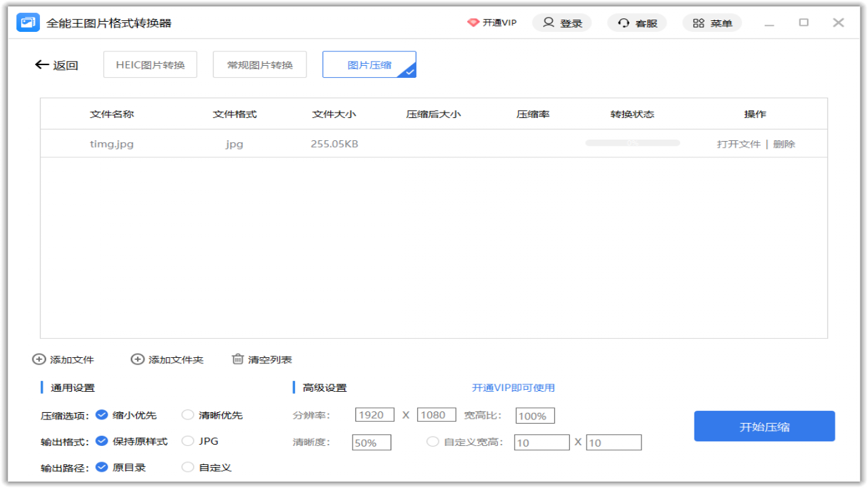
Task: Switch to the HEIC图片转换 tab
Action: pyautogui.click(x=150, y=64)
